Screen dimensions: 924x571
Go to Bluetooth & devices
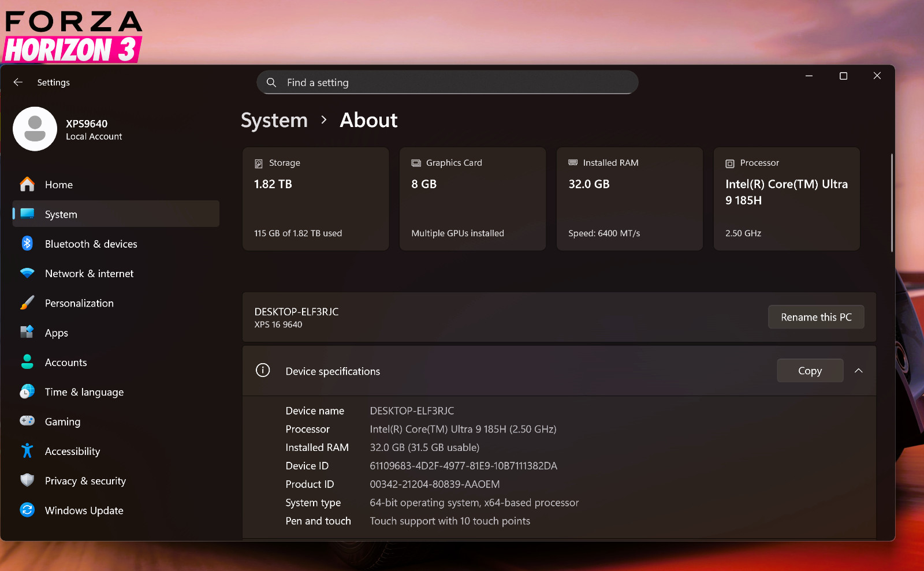point(115,244)
